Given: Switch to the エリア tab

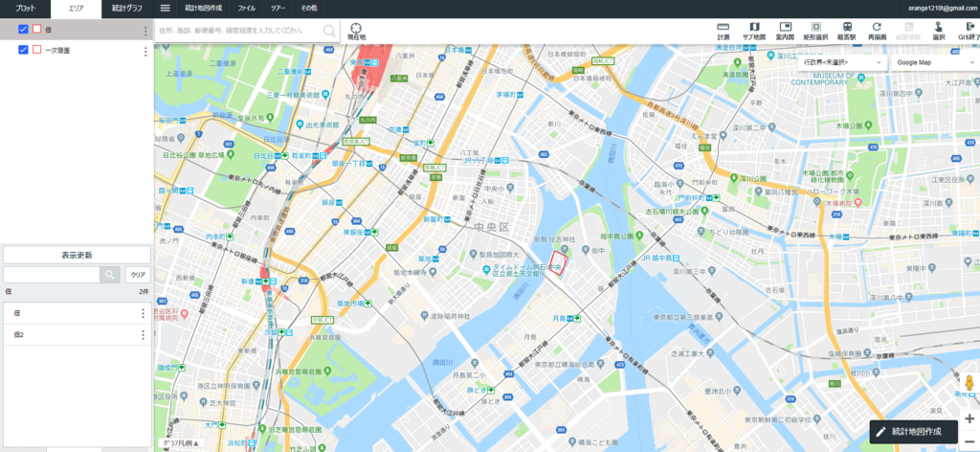Looking at the screenshot, I should [76, 9].
